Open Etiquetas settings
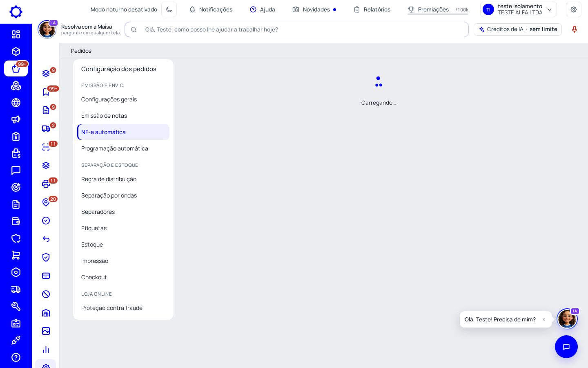 [x=123, y=228]
